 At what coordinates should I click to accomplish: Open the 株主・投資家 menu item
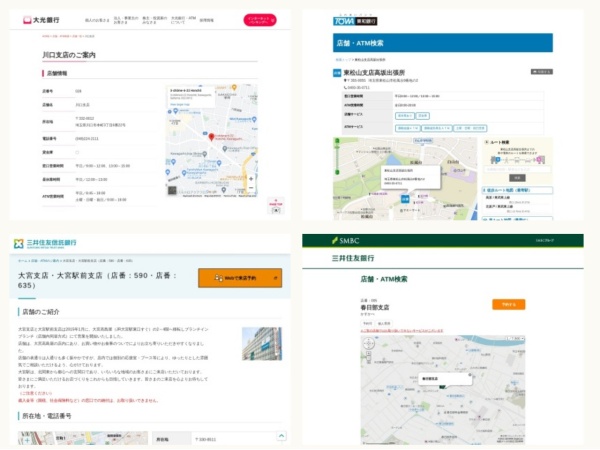click(155, 20)
